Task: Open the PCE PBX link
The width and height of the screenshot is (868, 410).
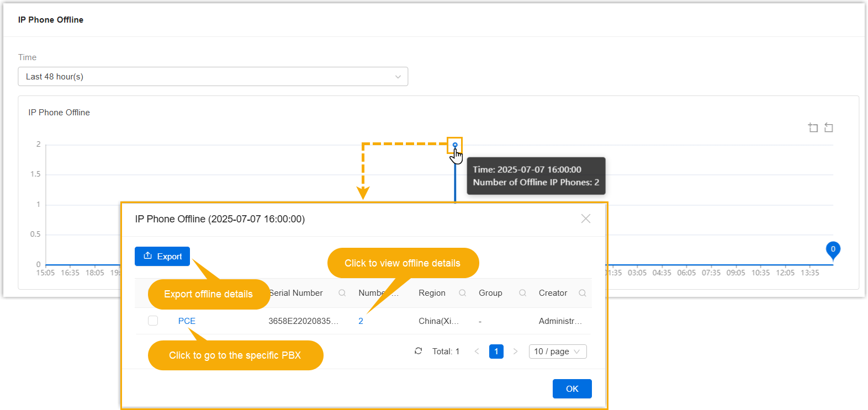Action: coord(187,321)
